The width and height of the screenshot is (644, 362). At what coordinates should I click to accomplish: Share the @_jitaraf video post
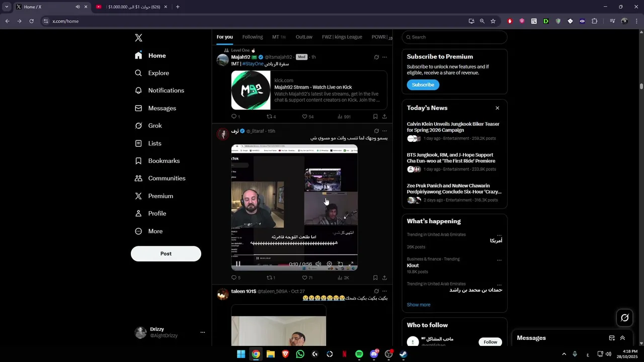pos(384,278)
